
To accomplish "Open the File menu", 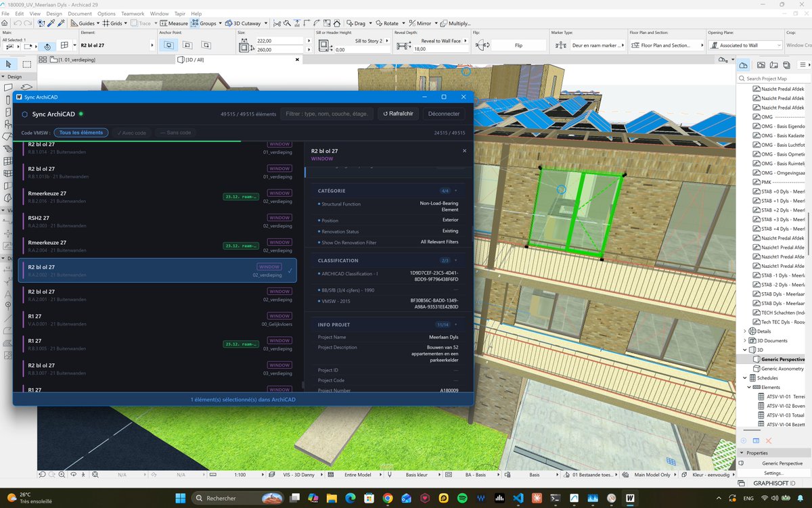I will pyautogui.click(x=7, y=14).
